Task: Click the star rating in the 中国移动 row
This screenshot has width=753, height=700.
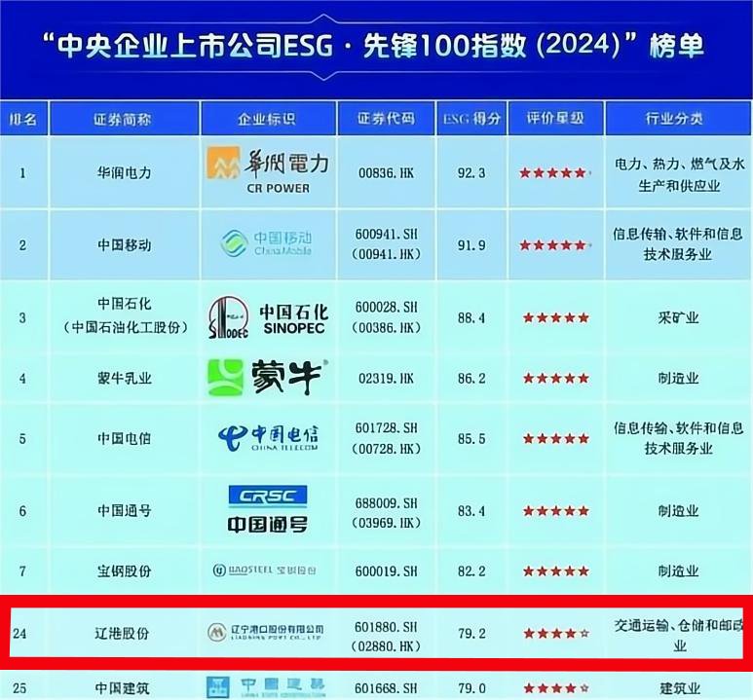Action: 554,245
